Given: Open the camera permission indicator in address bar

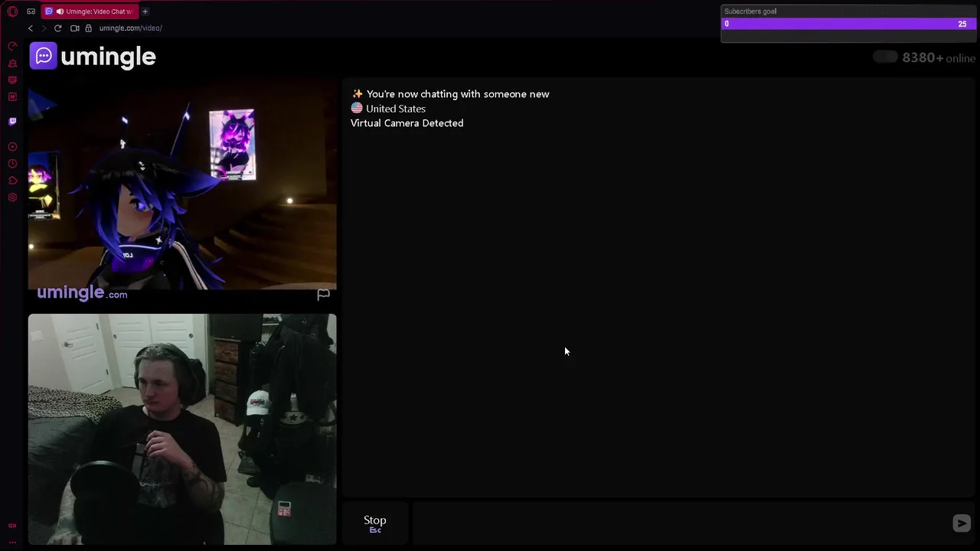Looking at the screenshot, I should 75,28.
